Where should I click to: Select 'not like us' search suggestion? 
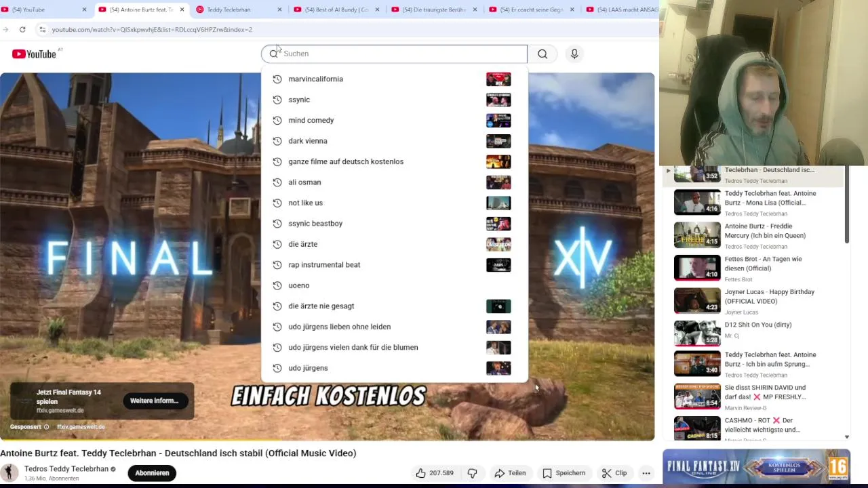click(394, 203)
